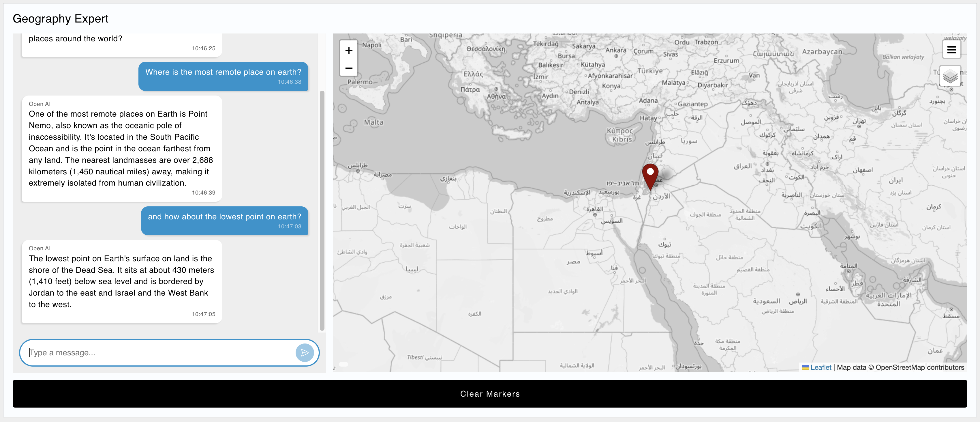Select the most remote place question bubble

click(223, 76)
